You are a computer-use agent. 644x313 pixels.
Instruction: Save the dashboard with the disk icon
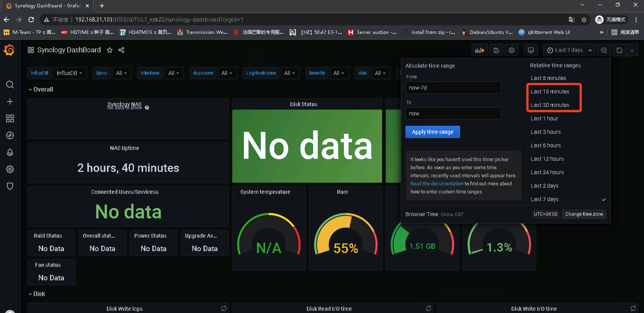pos(496,50)
